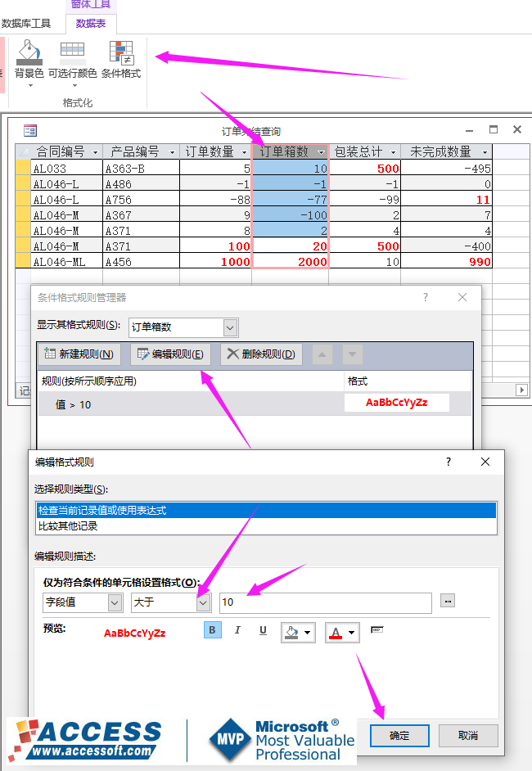Click the 未完成数量 cell showing 990

[446, 261]
